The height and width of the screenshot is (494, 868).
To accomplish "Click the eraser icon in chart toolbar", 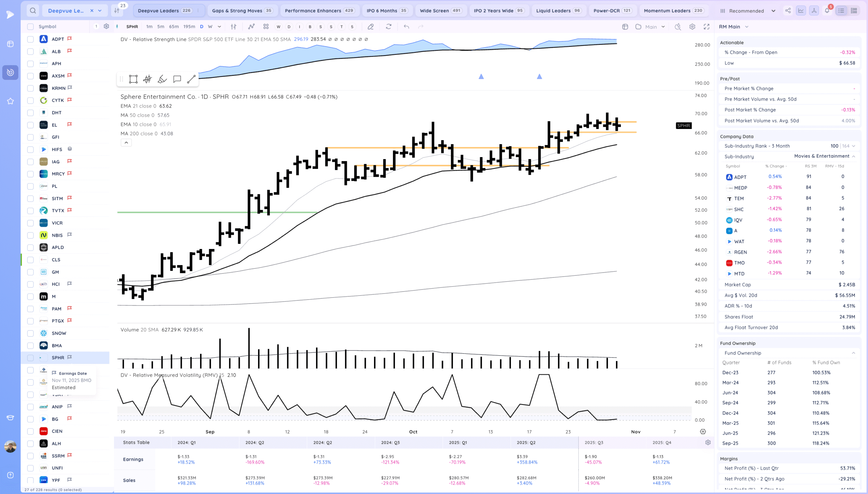I will [371, 27].
